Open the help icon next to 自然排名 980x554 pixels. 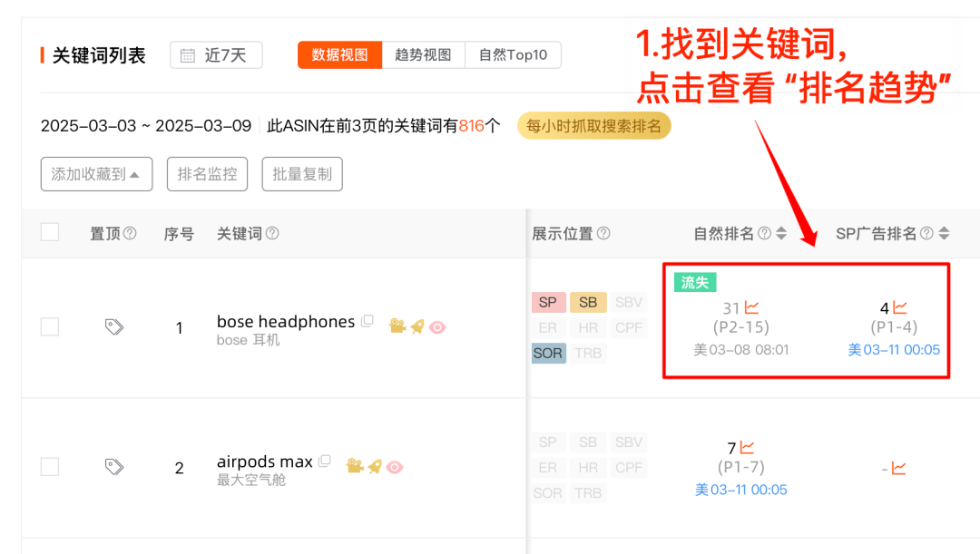click(764, 233)
